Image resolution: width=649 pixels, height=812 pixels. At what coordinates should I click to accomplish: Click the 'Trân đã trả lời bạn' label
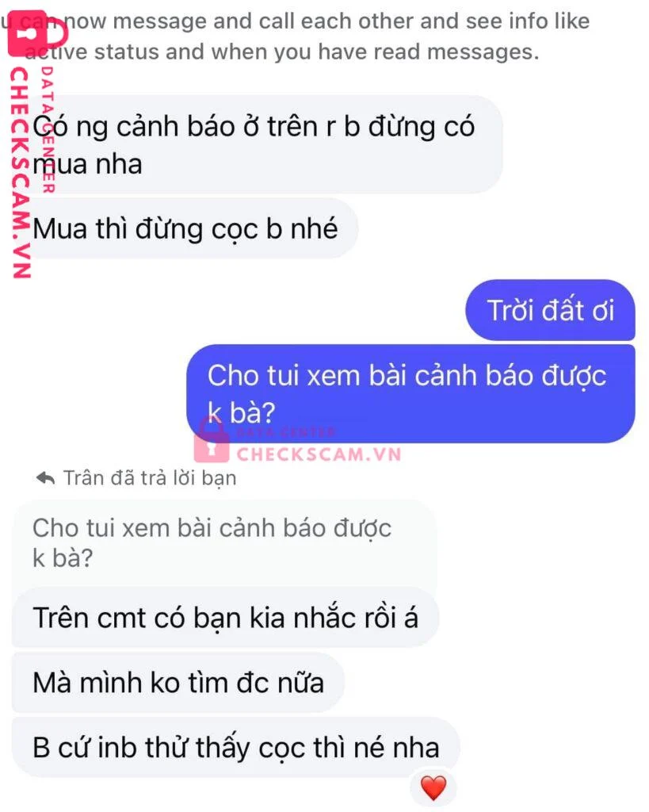[x=150, y=478]
